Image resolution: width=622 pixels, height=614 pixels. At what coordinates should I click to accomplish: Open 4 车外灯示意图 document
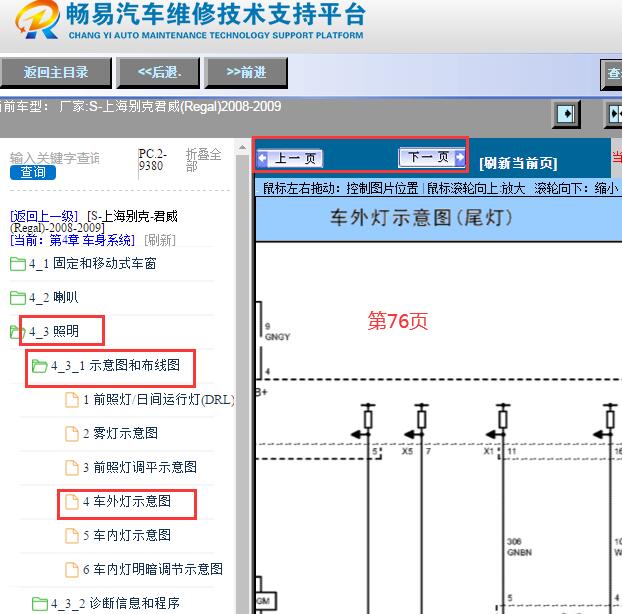coord(127,501)
